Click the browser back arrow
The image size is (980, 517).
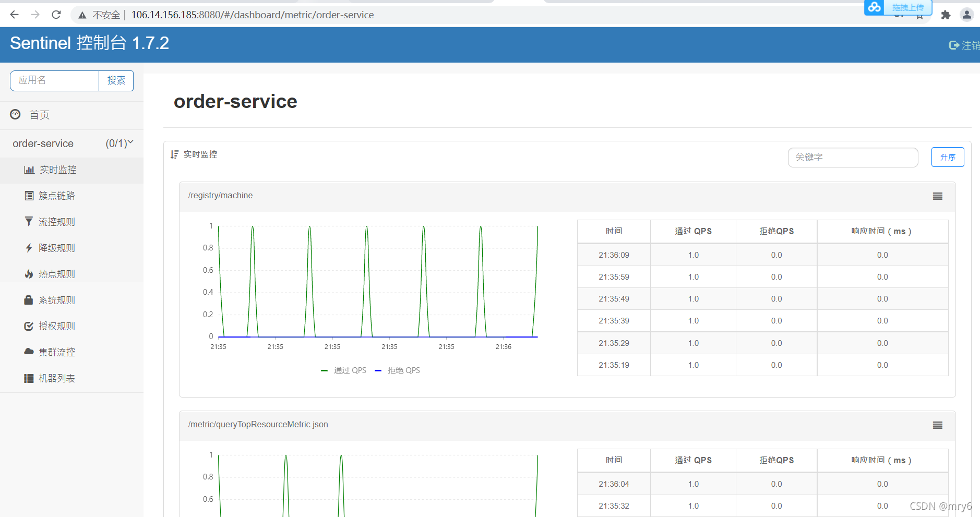[15, 15]
